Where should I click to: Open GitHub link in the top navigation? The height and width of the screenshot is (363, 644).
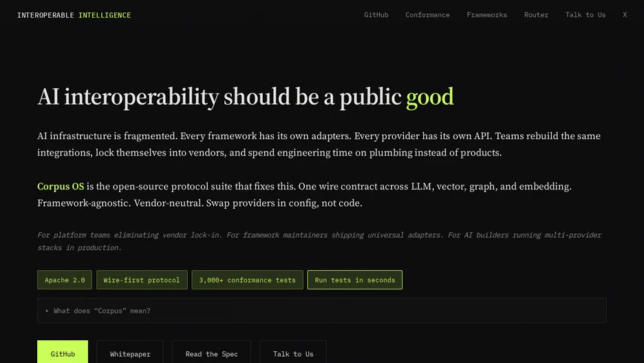tap(376, 14)
